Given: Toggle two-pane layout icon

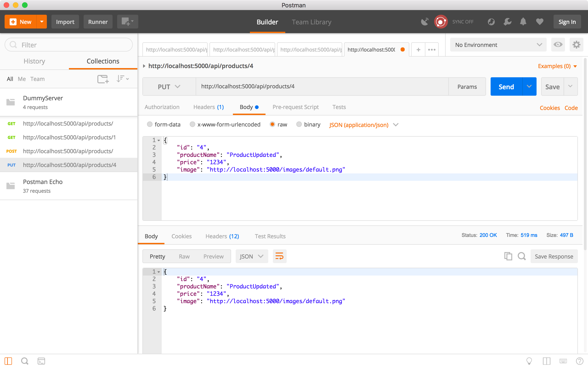Looking at the screenshot, I should coord(546,361).
